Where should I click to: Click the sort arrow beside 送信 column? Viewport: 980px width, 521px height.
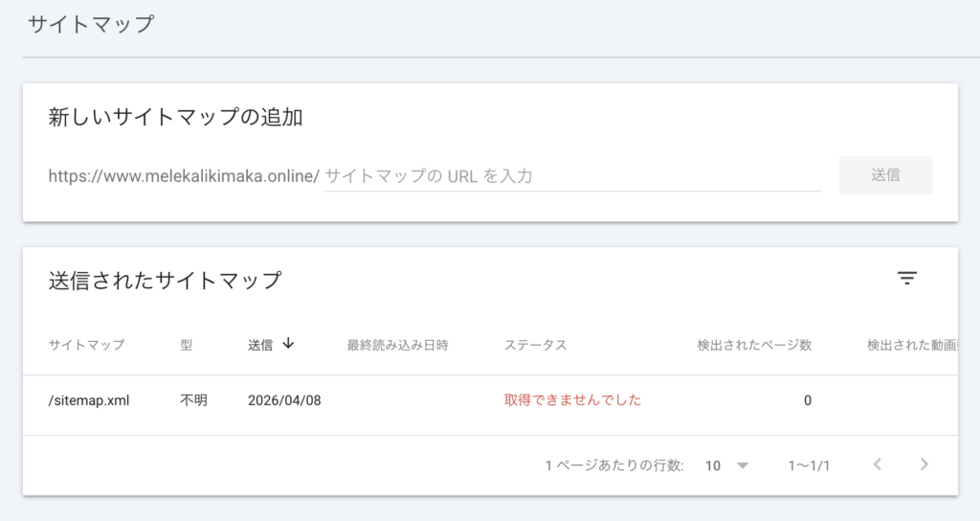(288, 344)
